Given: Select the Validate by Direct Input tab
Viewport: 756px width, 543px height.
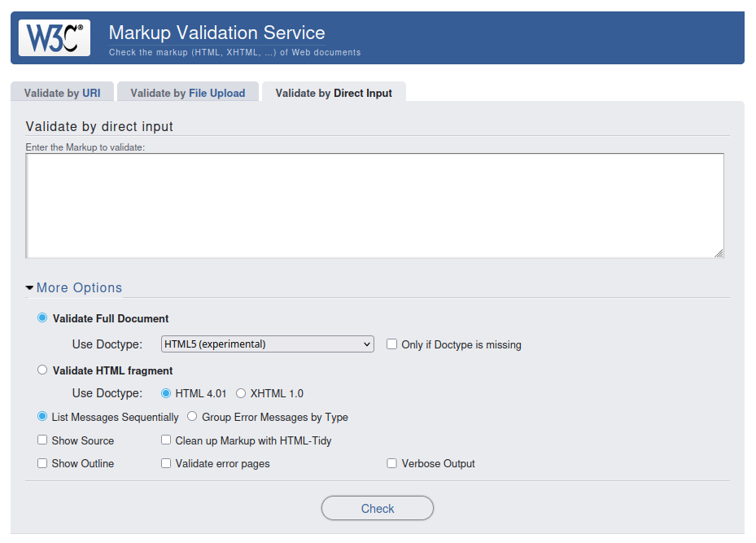Looking at the screenshot, I should tap(334, 93).
